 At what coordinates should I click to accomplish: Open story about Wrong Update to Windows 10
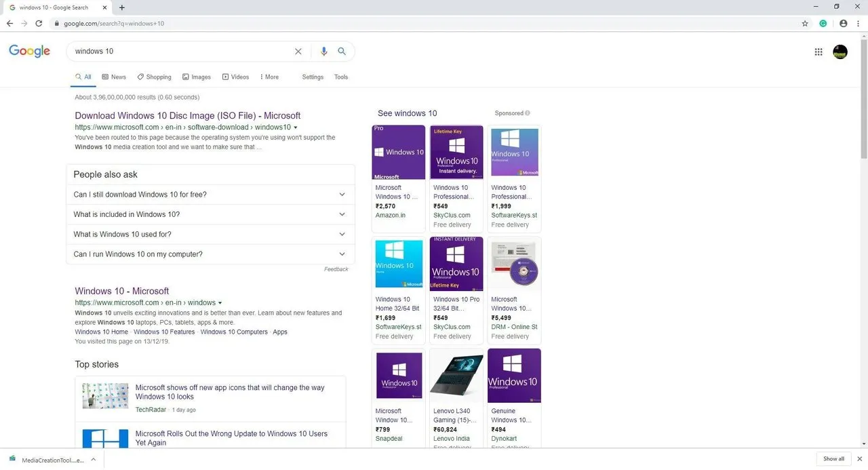tap(231, 438)
